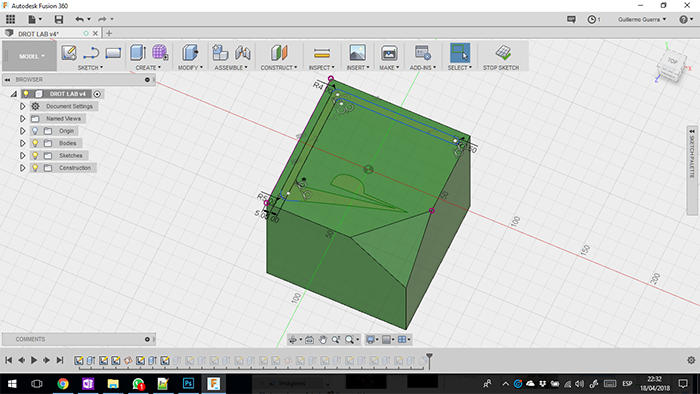Click the TOP face of ViewCube
Image resolution: width=700 pixels, height=394 pixels.
(672, 61)
